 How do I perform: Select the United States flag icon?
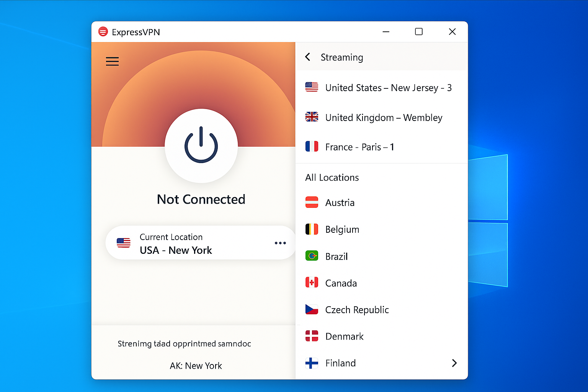(312, 87)
